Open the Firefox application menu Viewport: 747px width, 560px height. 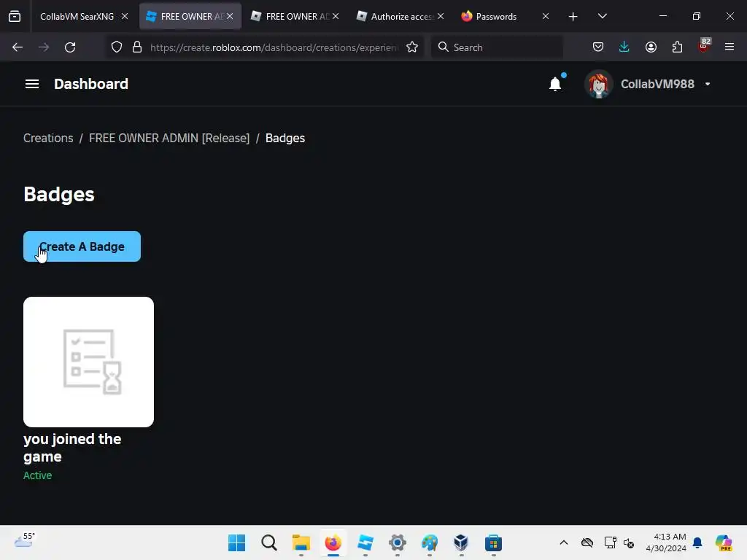coord(729,47)
